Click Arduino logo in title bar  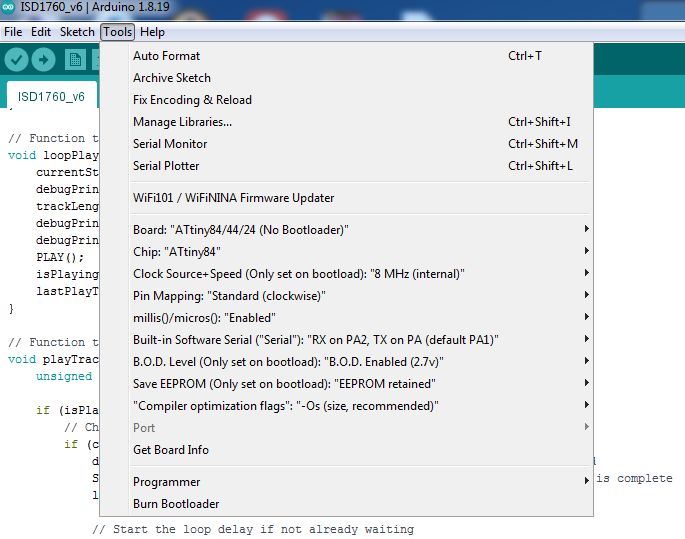8,7
